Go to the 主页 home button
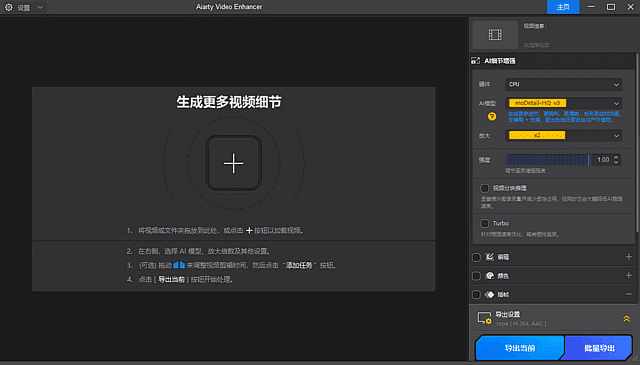Screen dimensions: 640x365 tap(563, 7)
